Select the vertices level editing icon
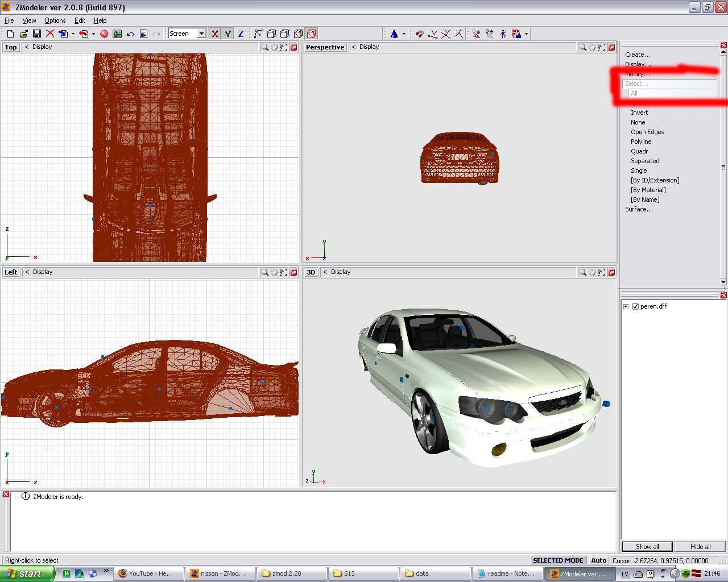 click(x=259, y=34)
